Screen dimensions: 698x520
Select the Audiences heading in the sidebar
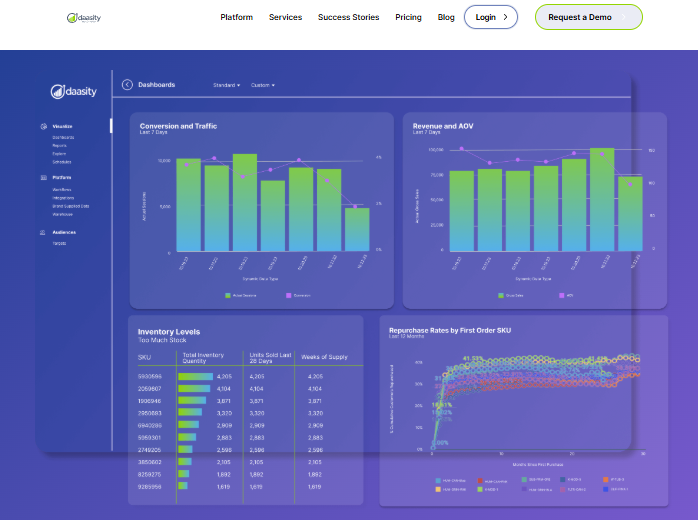coord(64,232)
